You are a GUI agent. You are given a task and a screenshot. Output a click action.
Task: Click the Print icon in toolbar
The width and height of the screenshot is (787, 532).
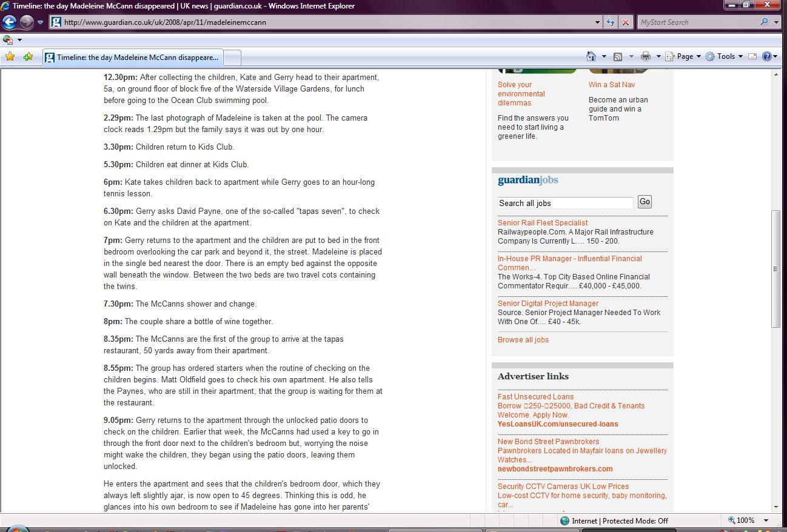pyautogui.click(x=646, y=56)
